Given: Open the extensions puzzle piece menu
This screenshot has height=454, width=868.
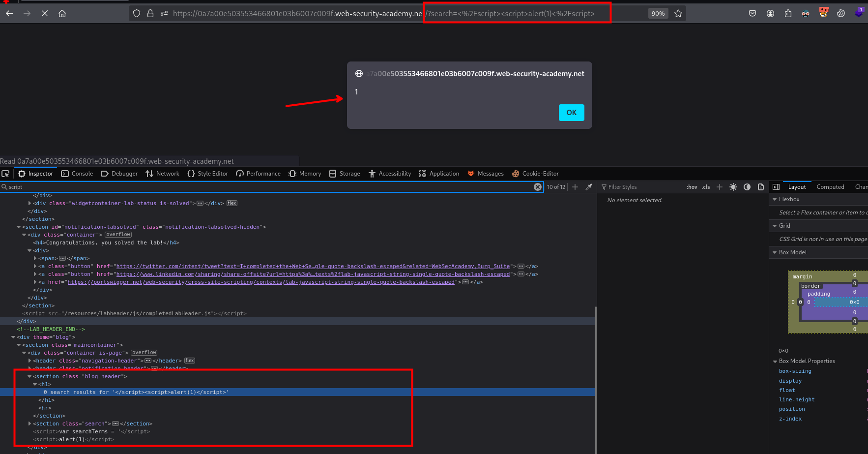Looking at the screenshot, I should click(x=788, y=14).
